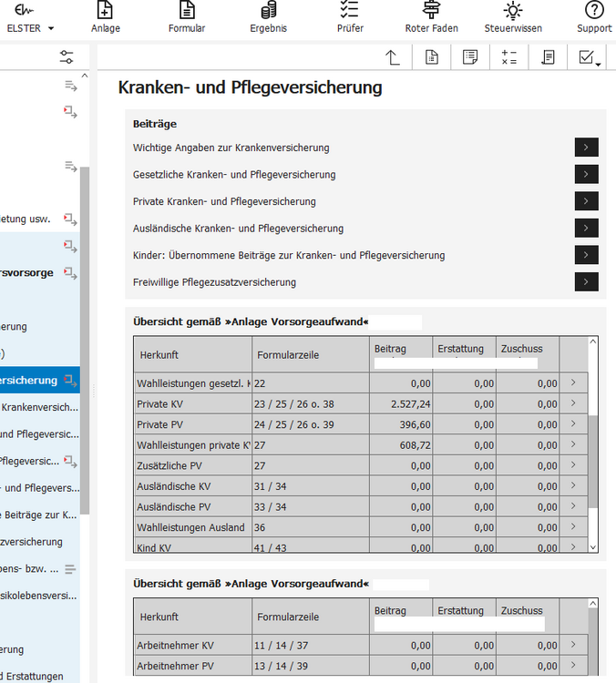Expand the Wahlleistungen private KV row chevron
Image resolution: width=616 pixels, height=683 pixels.
pos(573,444)
